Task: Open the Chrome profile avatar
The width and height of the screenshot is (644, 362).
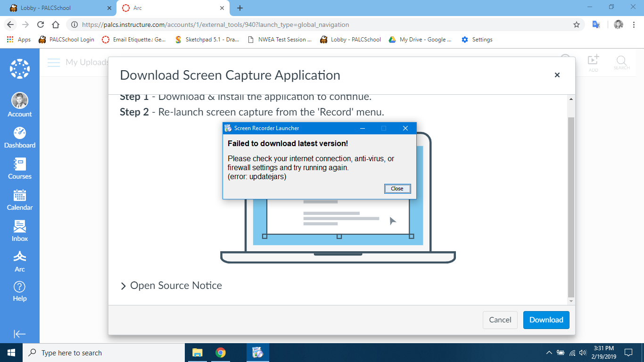Action: click(619, 25)
